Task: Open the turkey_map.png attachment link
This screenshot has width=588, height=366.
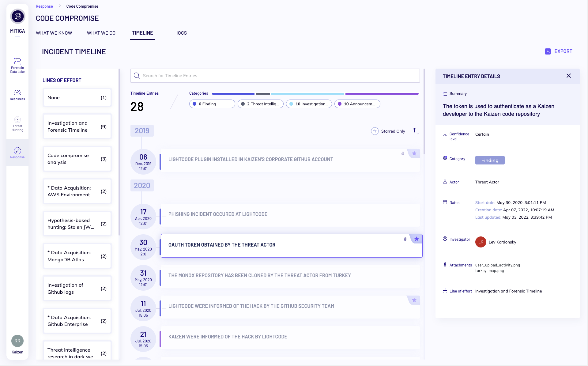Action: coord(489,271)
